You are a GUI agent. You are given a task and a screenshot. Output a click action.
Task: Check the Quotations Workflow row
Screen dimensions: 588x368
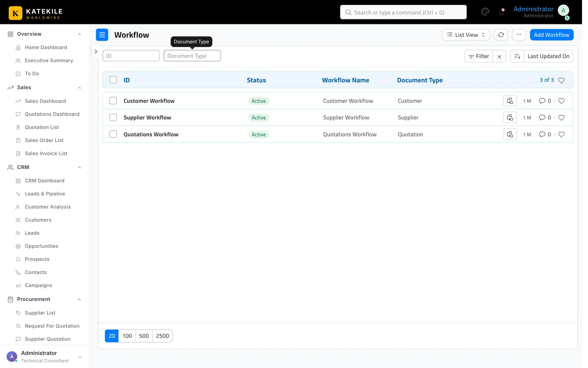pyautogui.click(x=113, y=134)
